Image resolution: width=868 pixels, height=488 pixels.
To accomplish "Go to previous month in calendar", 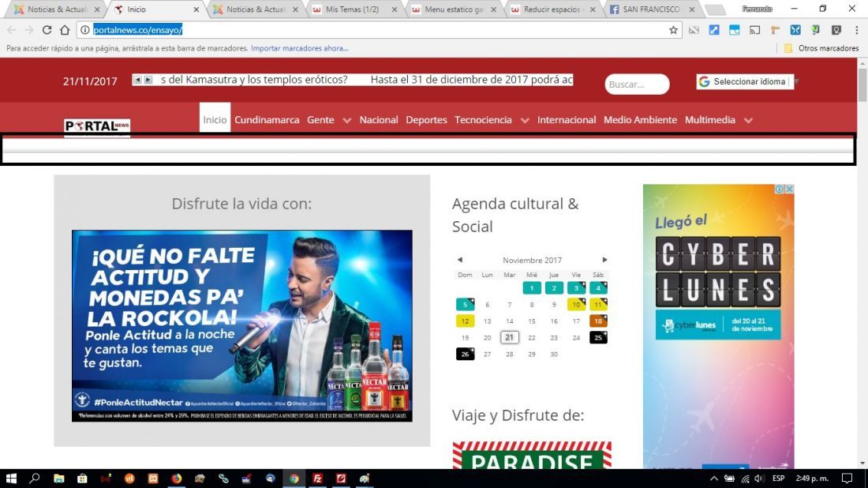I will click(459, 260).
